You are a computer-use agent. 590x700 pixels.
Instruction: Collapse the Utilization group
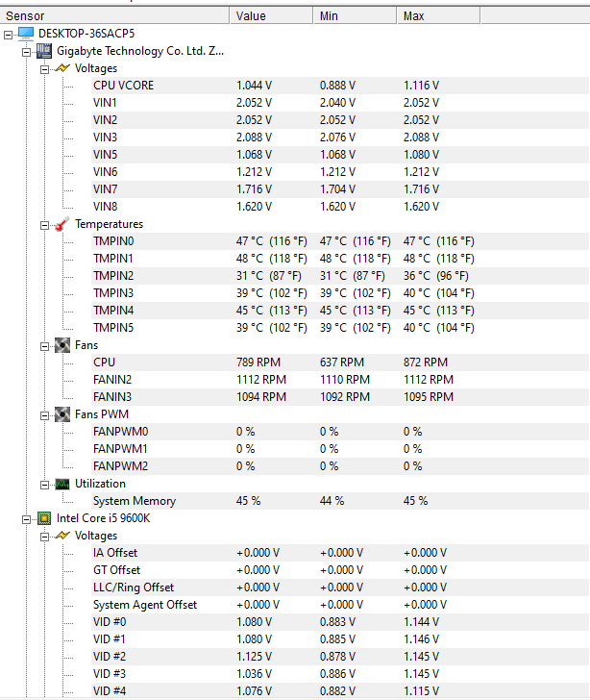tap(44, 485)
